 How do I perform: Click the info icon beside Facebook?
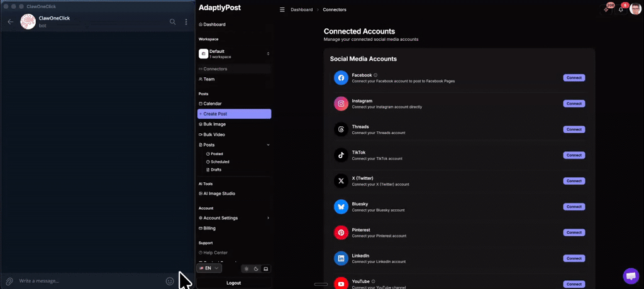(x=375, y=75)
